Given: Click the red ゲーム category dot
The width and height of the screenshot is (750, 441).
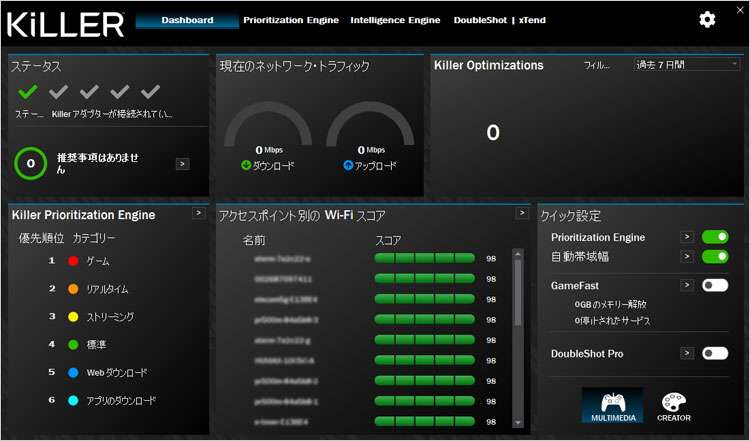Looking at the screenshot, I should tap(73, 261).
